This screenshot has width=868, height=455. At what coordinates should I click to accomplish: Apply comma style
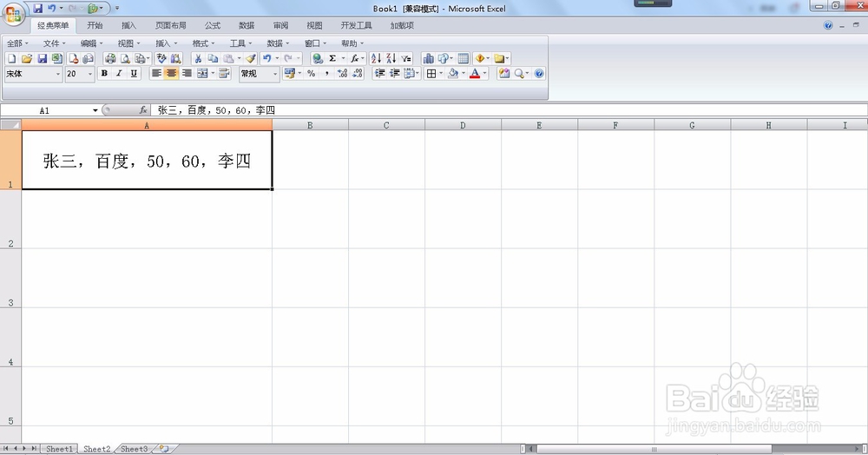(x=326, y=73)
